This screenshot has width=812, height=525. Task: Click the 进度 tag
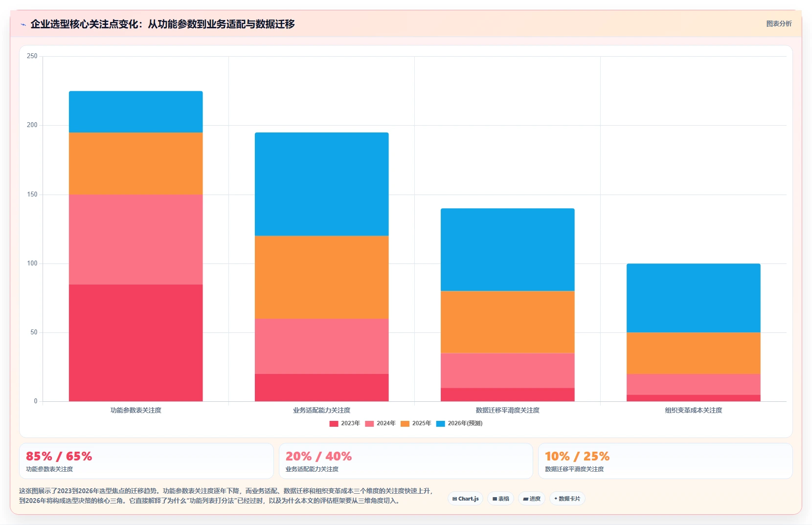pyautogui.click(x=532, y=499)
